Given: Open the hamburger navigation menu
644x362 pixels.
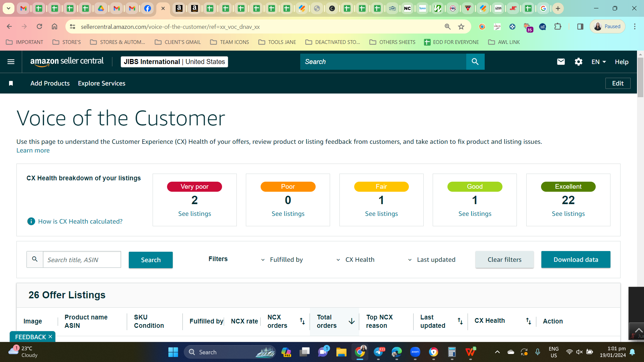Looking at the screenshot, I should pos(11,62).
